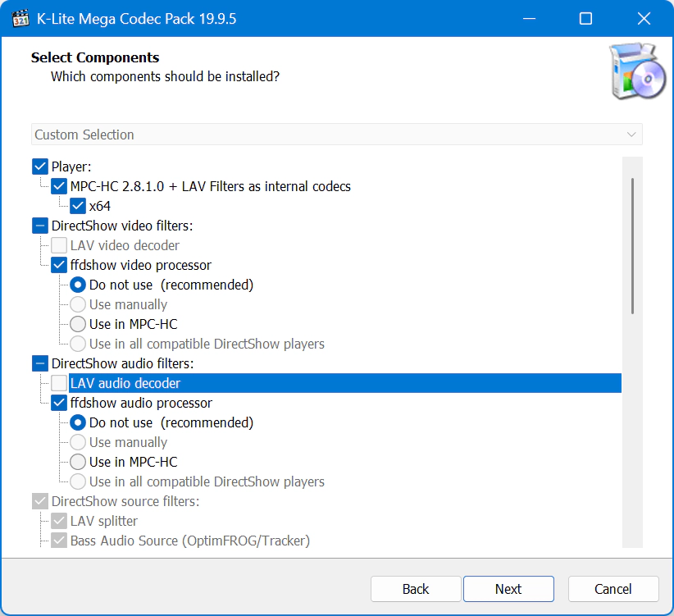Image resolution: width=674 pixels, height=616 pixels.
Task: Check the LAV video decoder checkbox
Action: click(59, 245)
